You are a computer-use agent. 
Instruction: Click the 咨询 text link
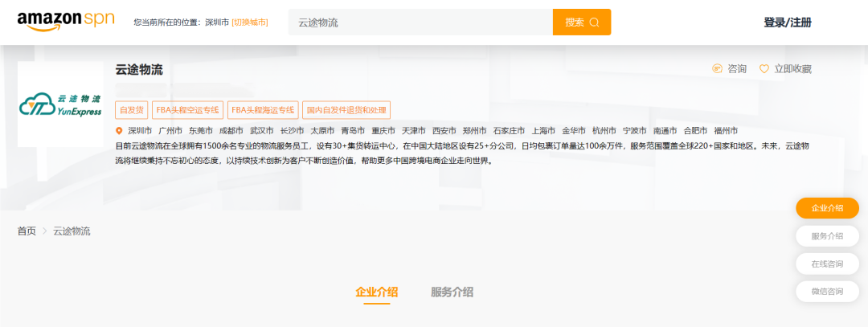coord(737,69)
